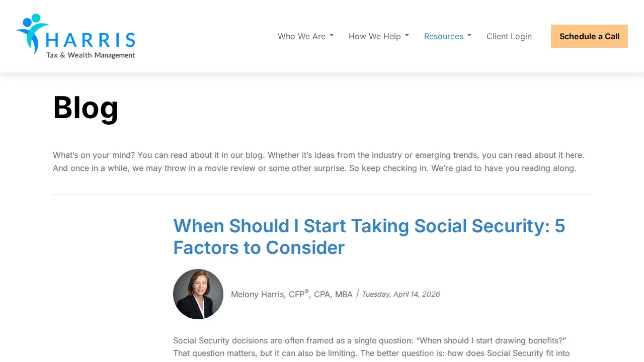Click the Tax & Wealth Management tagline
Viewport: 644px width, 362px height.
pyautogui.click(x=91, y=55)
